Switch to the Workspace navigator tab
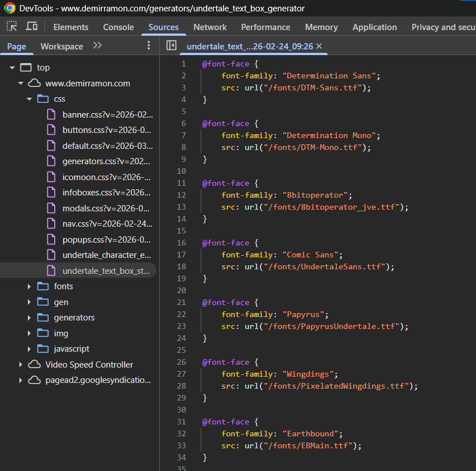Viewport: 476px width, 471px height. pyautogui.click(x=61, y=46)
